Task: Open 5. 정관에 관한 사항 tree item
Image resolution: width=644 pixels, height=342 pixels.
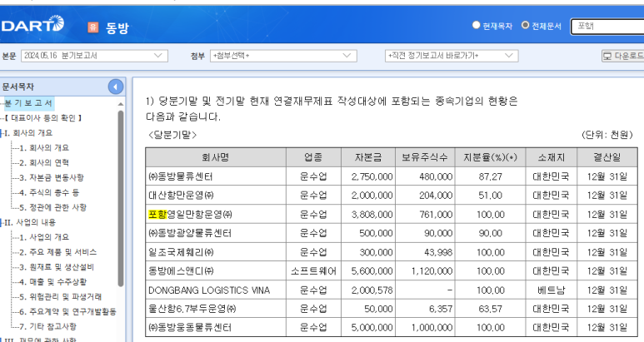Action: [x=53, y=207]
